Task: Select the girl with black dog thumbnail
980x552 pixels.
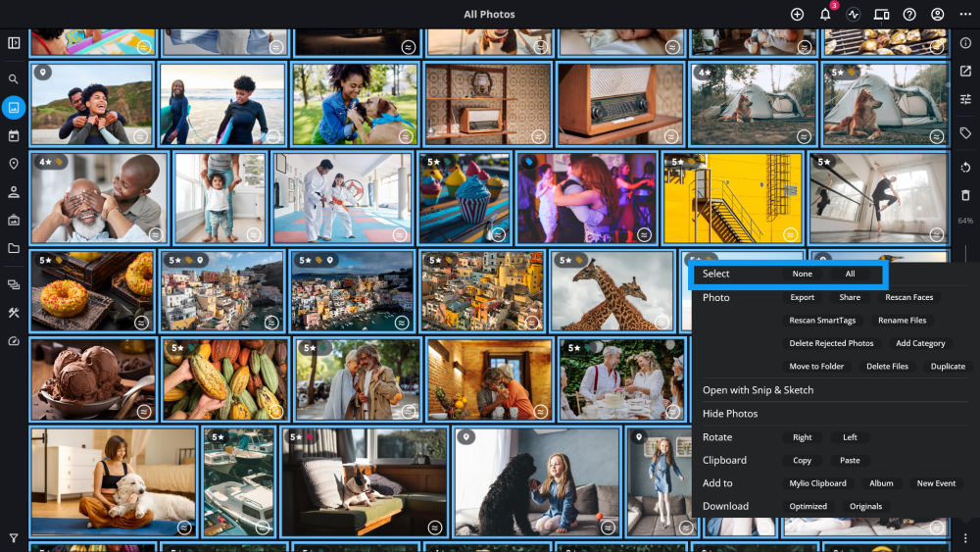Action: 537,482
